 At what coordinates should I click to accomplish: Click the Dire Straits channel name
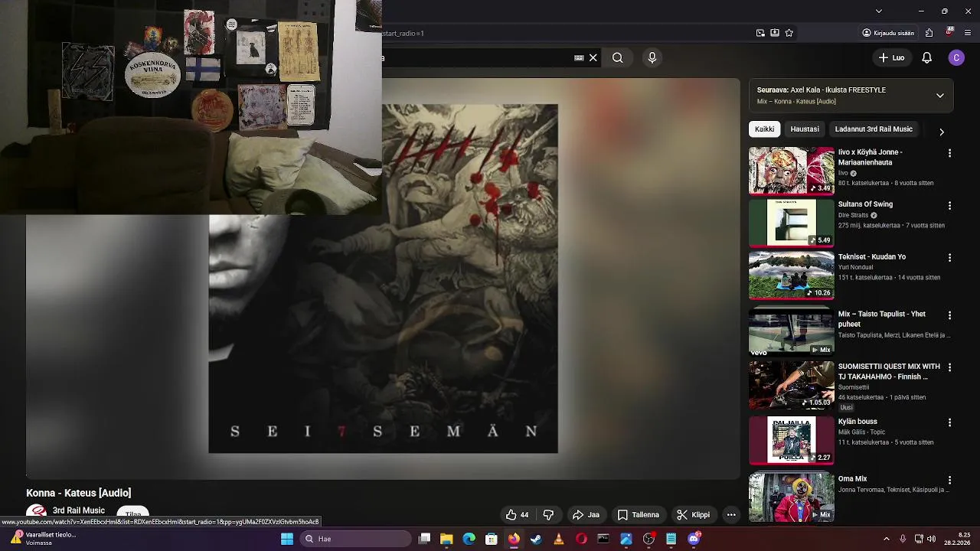pyautogui.click(x=853, y=215)
